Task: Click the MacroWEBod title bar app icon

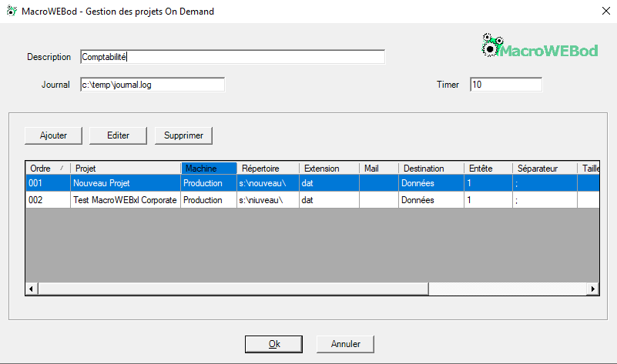Action: (x=12, y=12)
